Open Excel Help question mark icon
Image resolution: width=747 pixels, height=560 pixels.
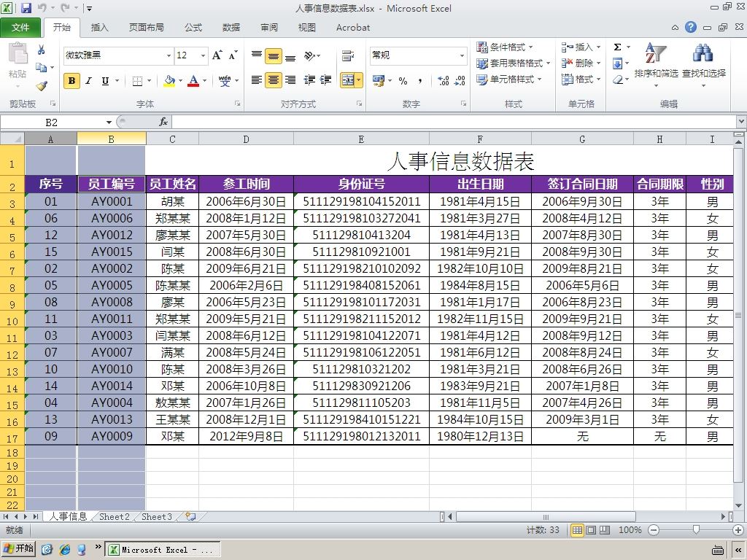[691, 27]
